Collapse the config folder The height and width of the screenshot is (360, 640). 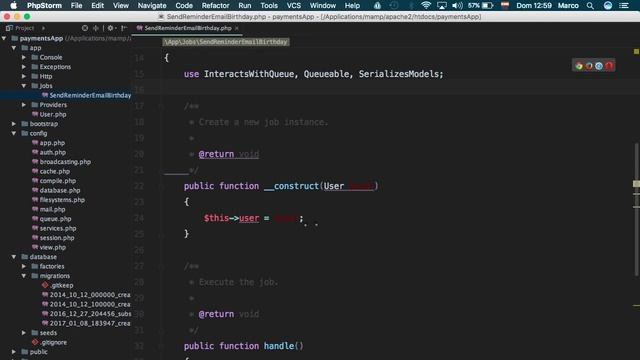click(x=14, y=133)
